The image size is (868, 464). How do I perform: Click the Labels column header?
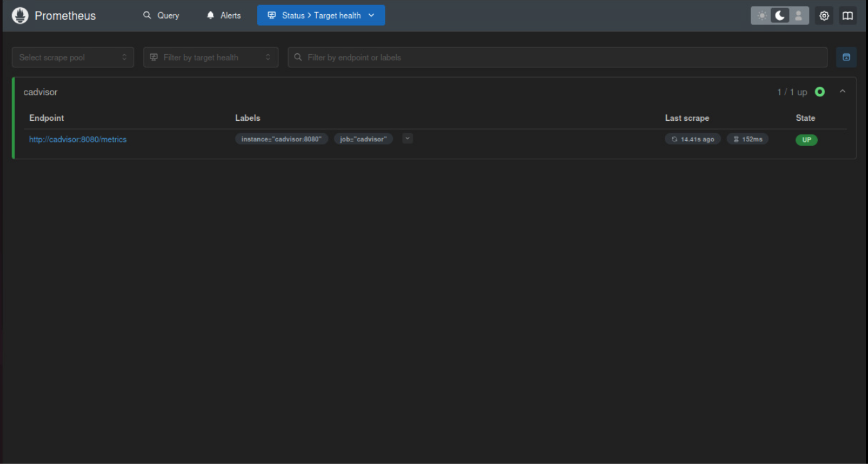coord(248,118)
